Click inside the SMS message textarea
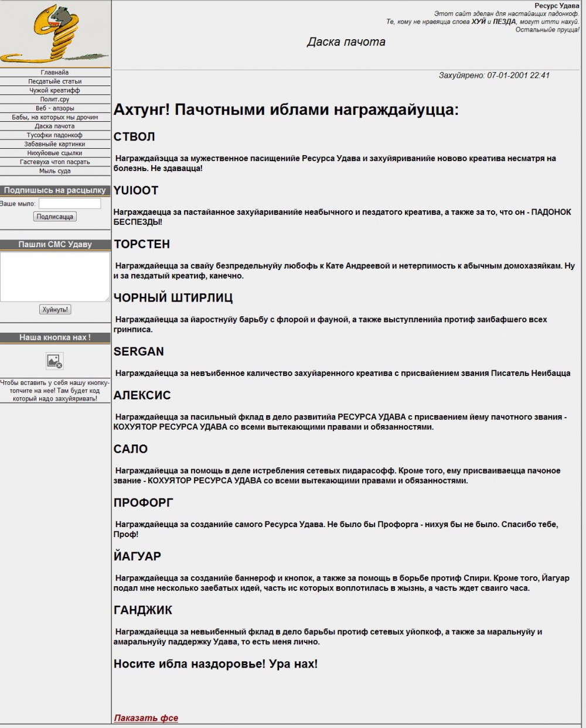The width and height of the screenshot is (586, 728). click(54, 276)
